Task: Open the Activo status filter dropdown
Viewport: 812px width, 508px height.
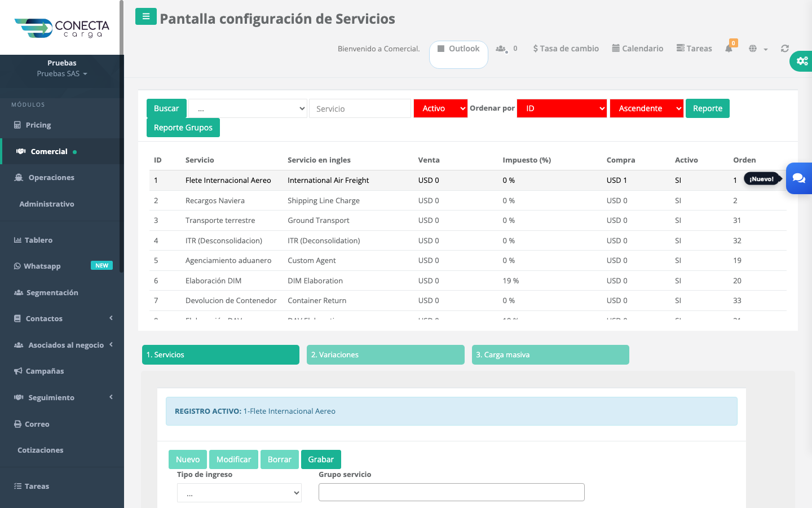Action: (x=440, y=108)
